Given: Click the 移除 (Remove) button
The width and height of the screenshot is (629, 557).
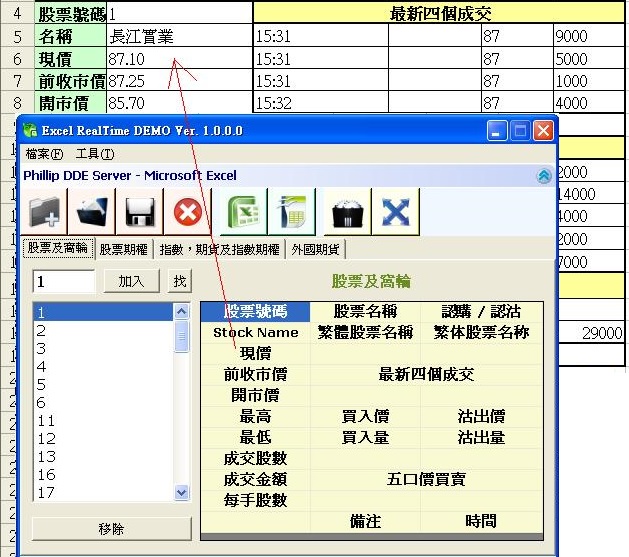Looking at the screenshot, I should coord(111,529).
